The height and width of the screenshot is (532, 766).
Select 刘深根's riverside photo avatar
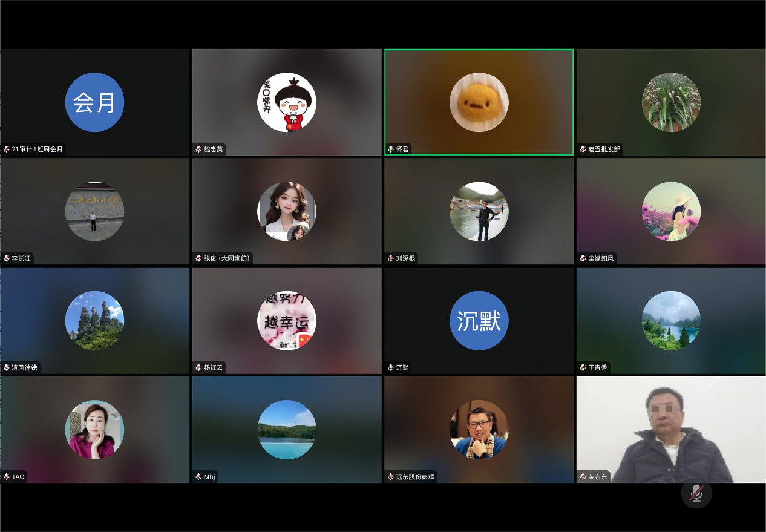pos(479,212)
